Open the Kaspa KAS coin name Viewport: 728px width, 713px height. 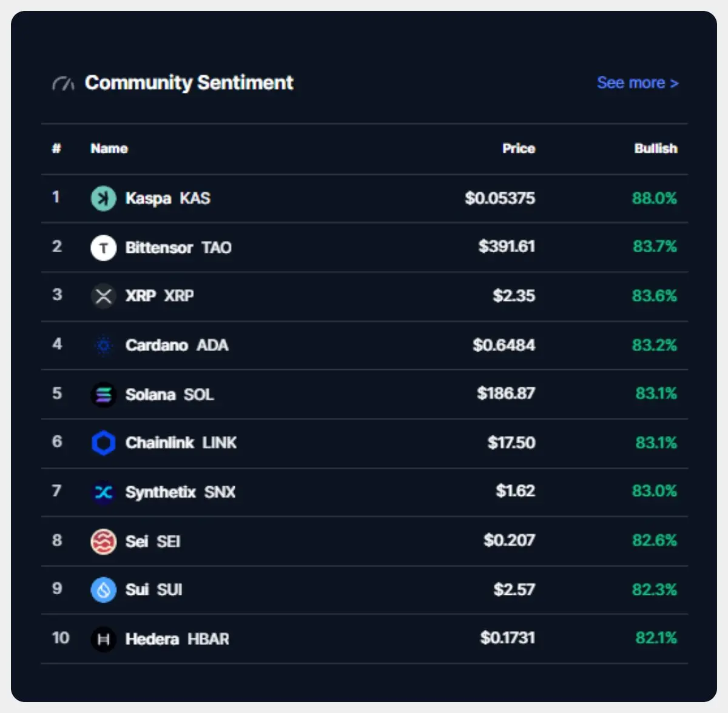pyautogui.click(x=168, y=198)
